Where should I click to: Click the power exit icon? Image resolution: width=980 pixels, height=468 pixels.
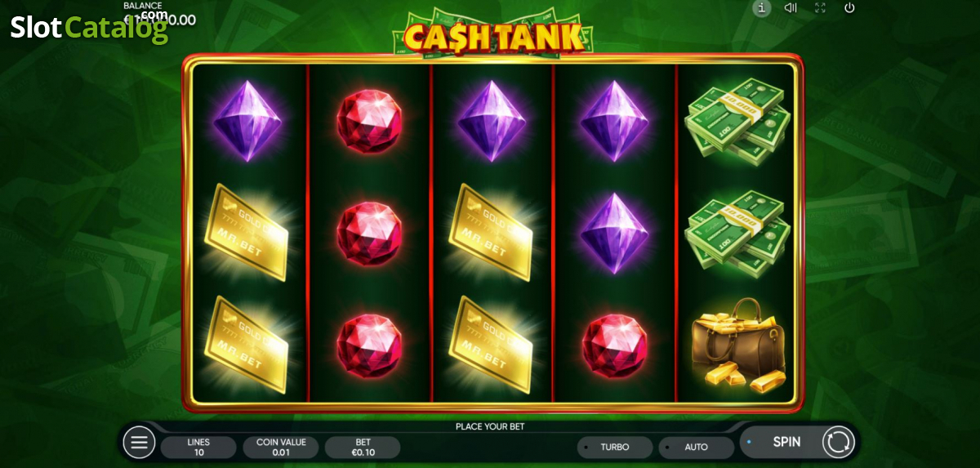click(849, 8)
